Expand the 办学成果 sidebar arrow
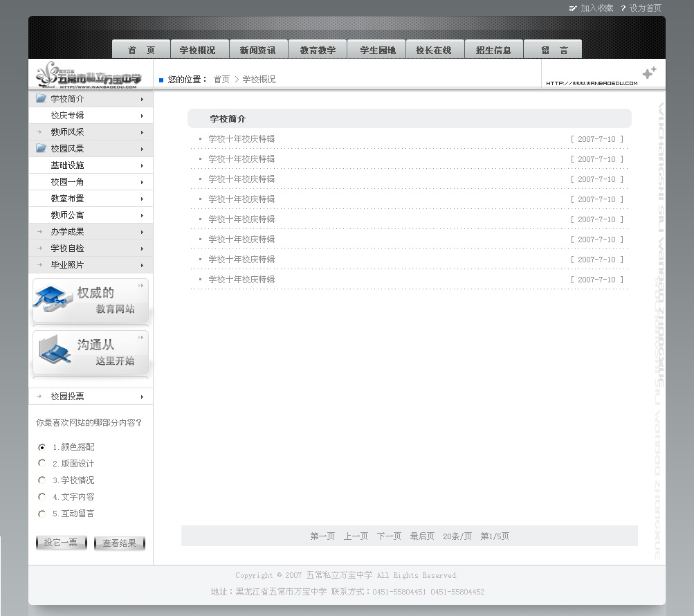 142,232
